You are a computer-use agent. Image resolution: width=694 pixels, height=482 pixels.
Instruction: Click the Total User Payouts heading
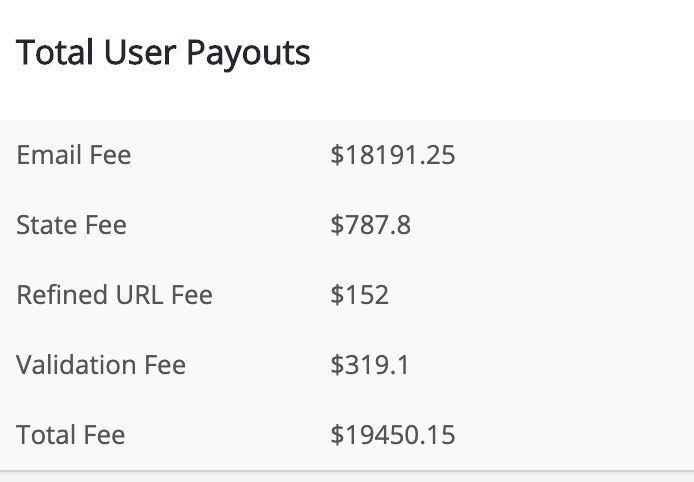[163, 53]
